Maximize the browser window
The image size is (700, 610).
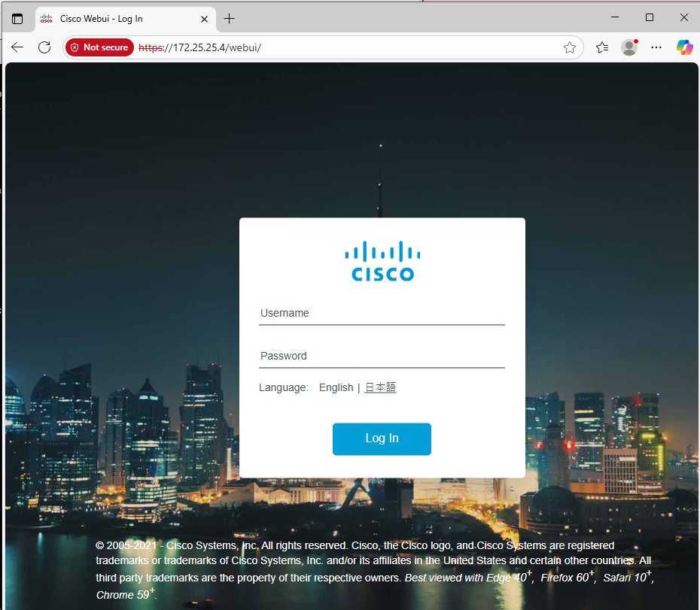coord(650,17)
